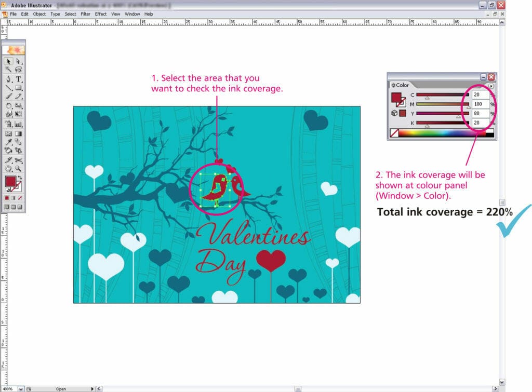Viewport: 532px width, 392px height.
Task: Set paint to None in toolbox
Action: click(20, 198)
